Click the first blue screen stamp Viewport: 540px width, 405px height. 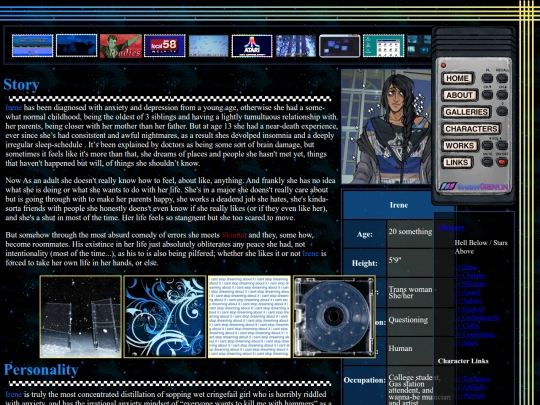tap(33, 45)
